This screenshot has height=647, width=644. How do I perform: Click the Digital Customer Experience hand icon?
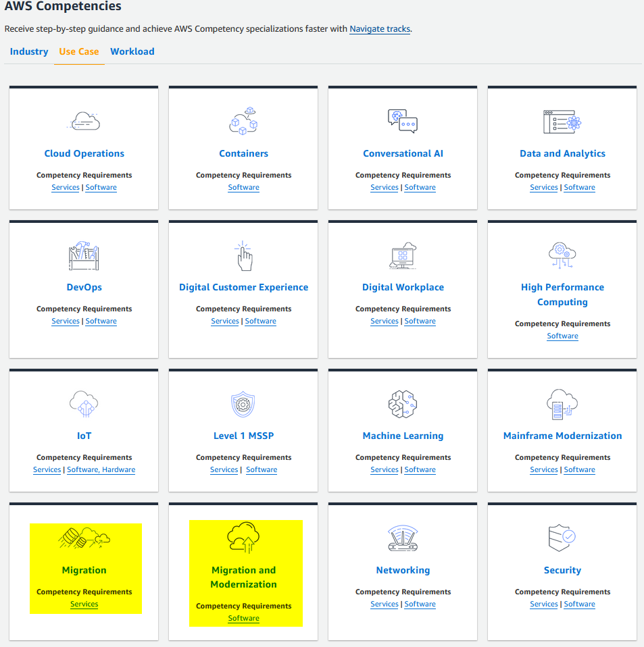243,256
